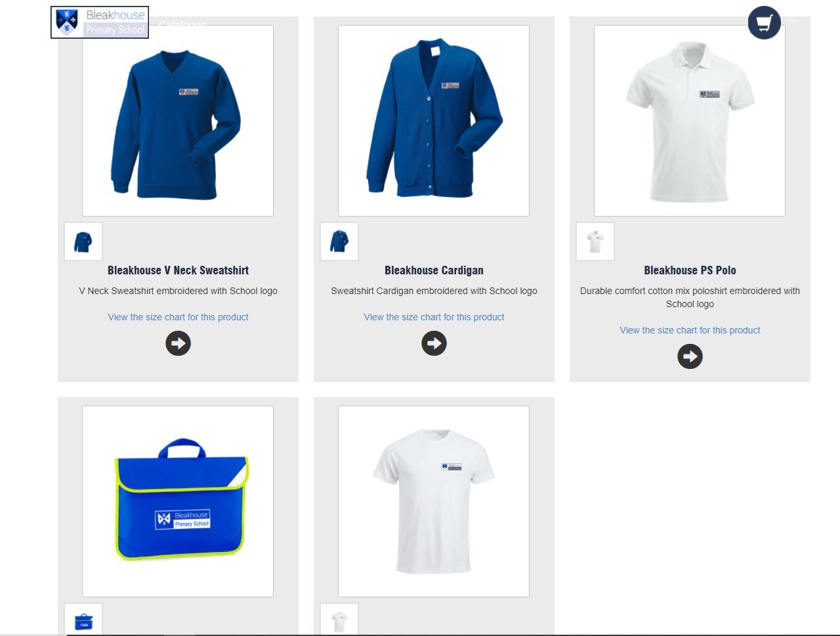Open the large blue cardigan image
The width and height of the screenshot is (840, 636).
(x=434, y=121)
